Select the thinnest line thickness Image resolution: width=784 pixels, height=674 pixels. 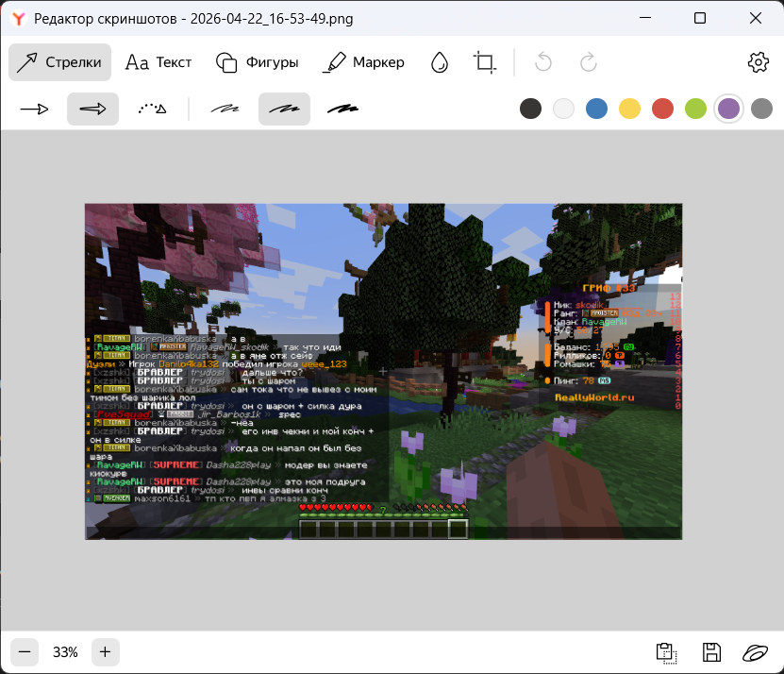coord(225,110)
